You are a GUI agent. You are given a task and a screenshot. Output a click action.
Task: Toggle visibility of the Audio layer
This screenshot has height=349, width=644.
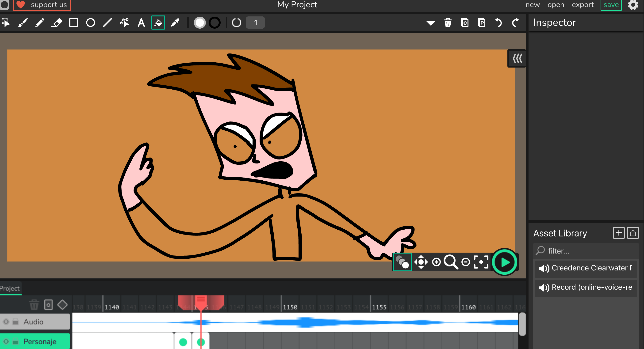6,322
